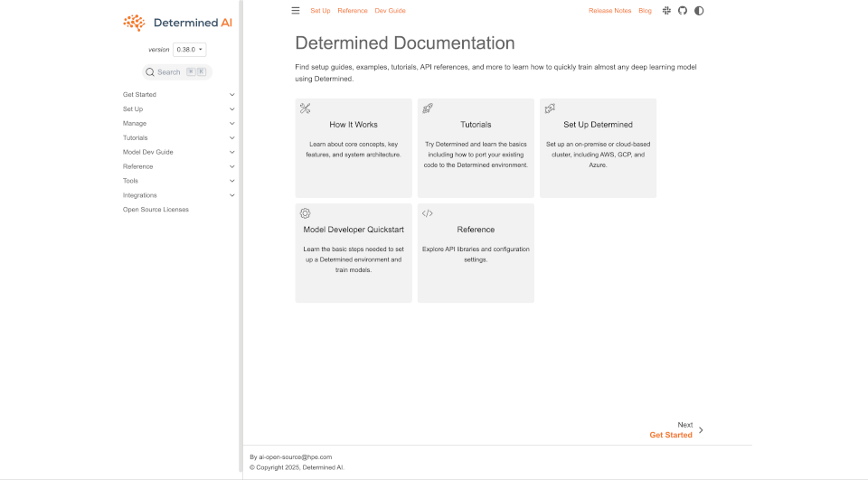Open Open Source Licenses in sidebar
This screenshot has height=480, width=868.
[156, 210]
